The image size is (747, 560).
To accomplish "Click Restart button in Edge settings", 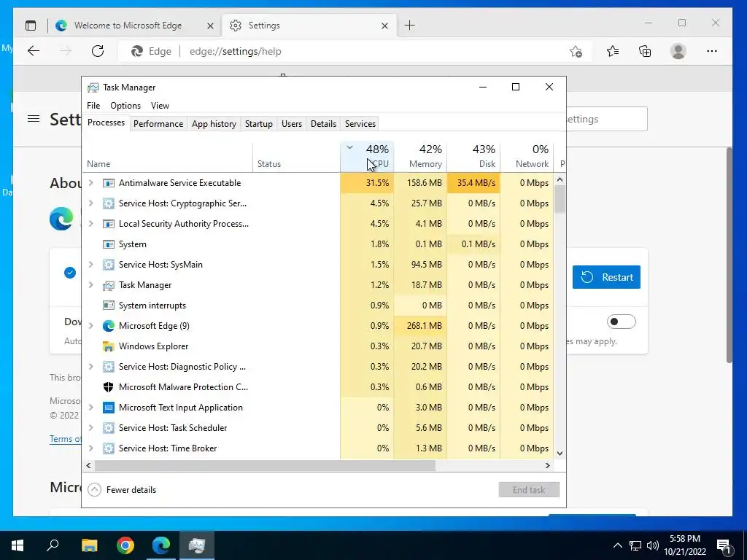I will pyautogui.click(x=606, y=277).
